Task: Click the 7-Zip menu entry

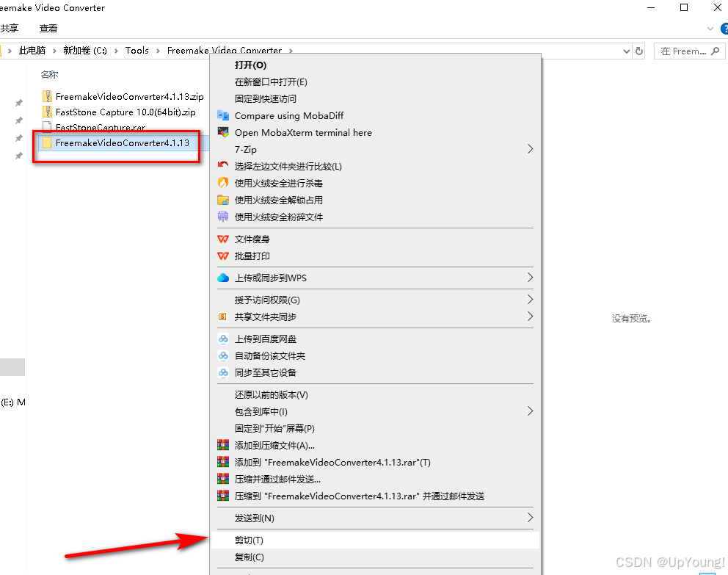Action: coord(246,149)
